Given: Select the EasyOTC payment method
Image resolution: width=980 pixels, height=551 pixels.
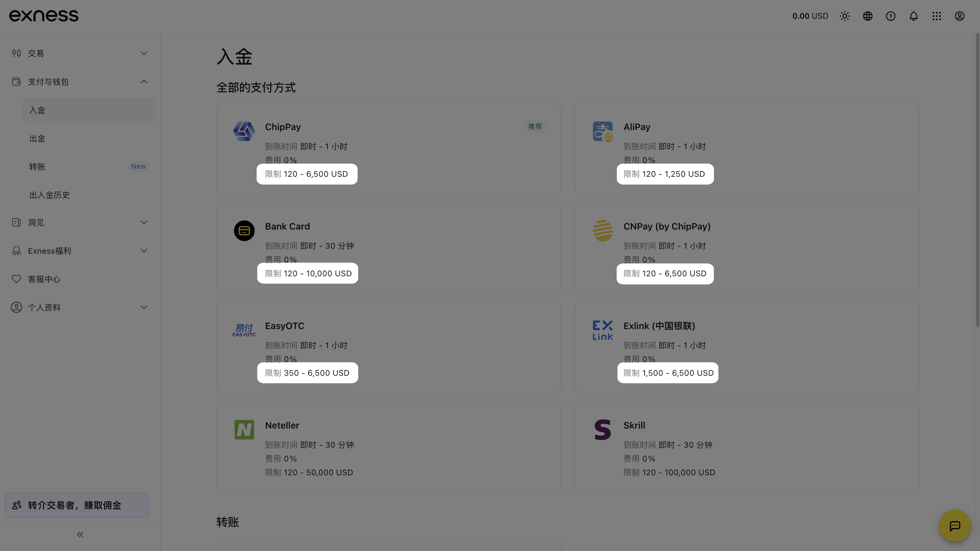Looking at the screenshot, I should [x=389, y=347].
